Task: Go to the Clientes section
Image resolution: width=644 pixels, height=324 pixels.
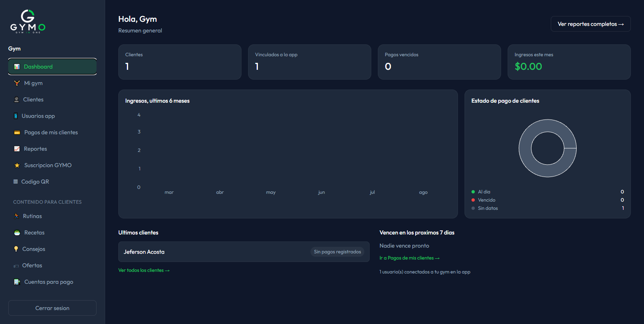Action: click(52, 99)
